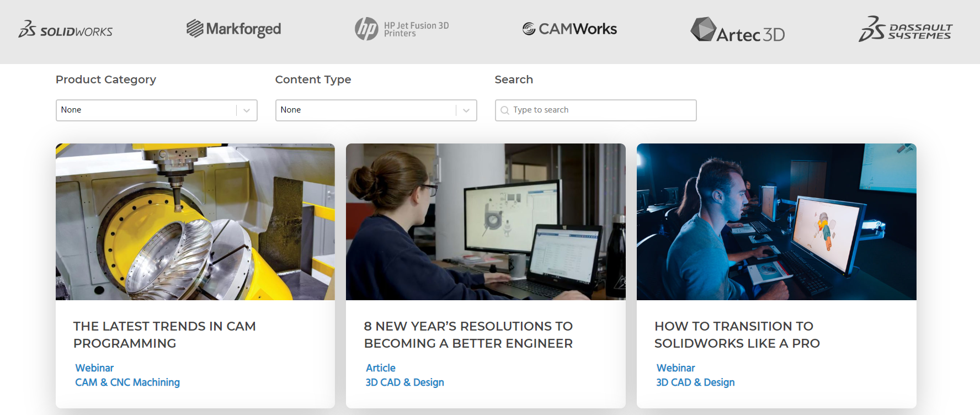The width and height of the screenshot is (980, 415).
Task: Click the Content Type label
Action: (x=313, y=79)
